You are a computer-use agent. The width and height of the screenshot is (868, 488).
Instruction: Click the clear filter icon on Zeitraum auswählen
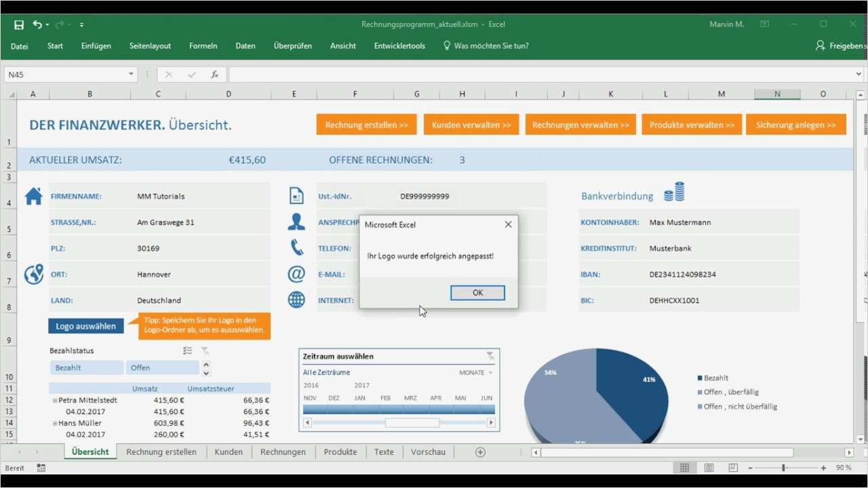pyautogui.click(x=490, y=355)
